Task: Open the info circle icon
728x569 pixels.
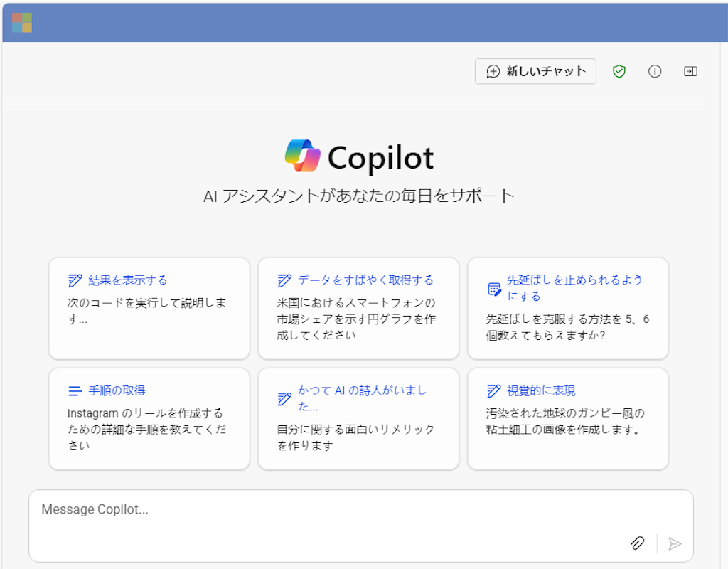Action: [655, 71]
